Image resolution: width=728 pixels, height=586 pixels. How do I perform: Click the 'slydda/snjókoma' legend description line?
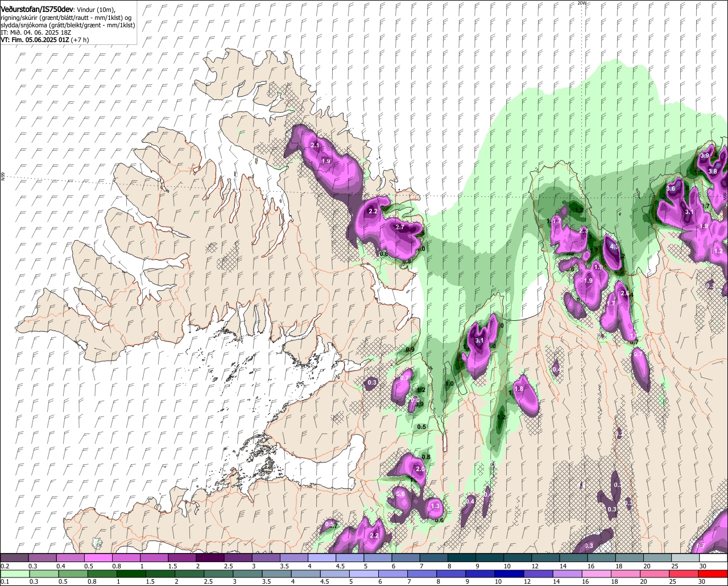pos(68,25)
